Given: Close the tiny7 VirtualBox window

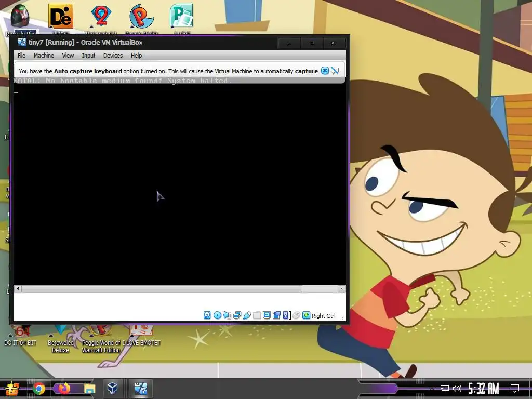Looking at the screenshot, I should pos(333,43).
